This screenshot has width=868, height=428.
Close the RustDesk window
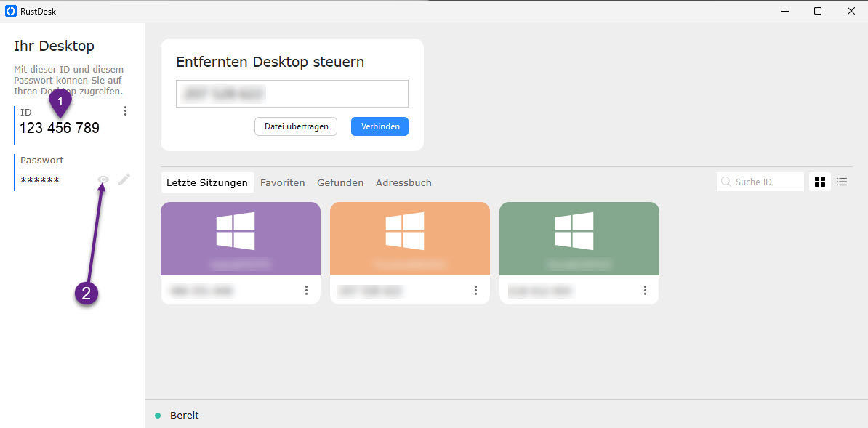click(851, 11)
